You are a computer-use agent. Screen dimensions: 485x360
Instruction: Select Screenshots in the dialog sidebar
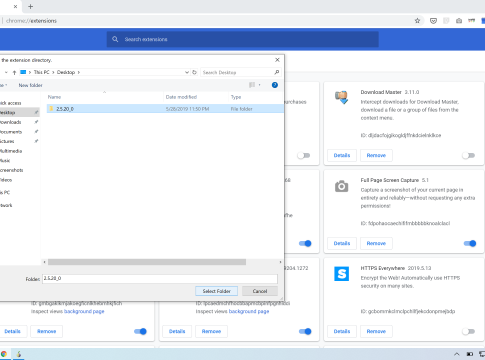point(12,170)
